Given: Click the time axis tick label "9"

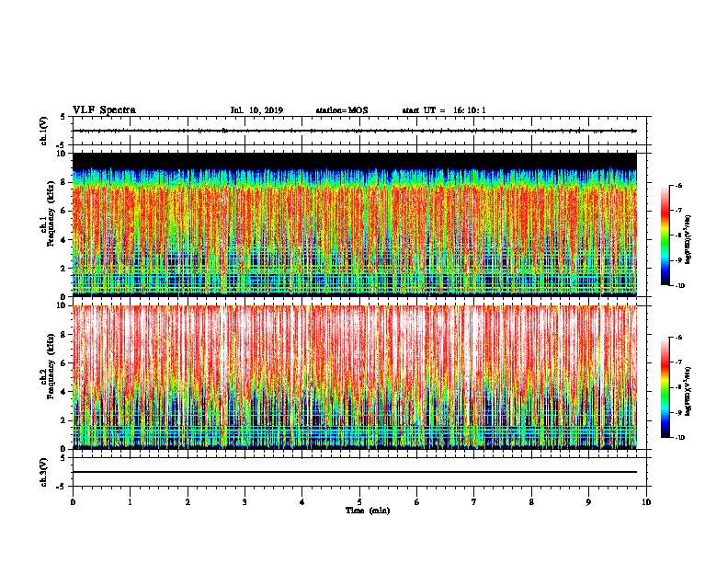Looking at the screenshot, I should pyautogui.click(x=588, y=502).
